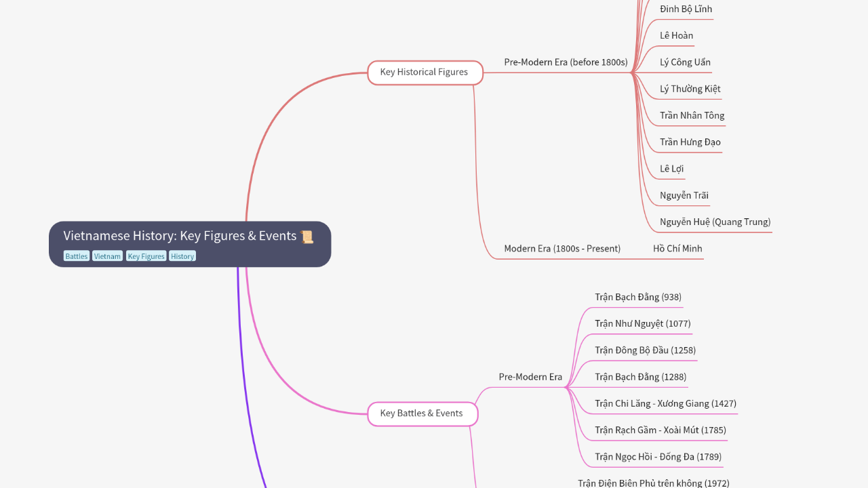This screenshot has width=868, height=488.
Task: Click the Lý Thường Kiệt node
Action: point(690,89)
